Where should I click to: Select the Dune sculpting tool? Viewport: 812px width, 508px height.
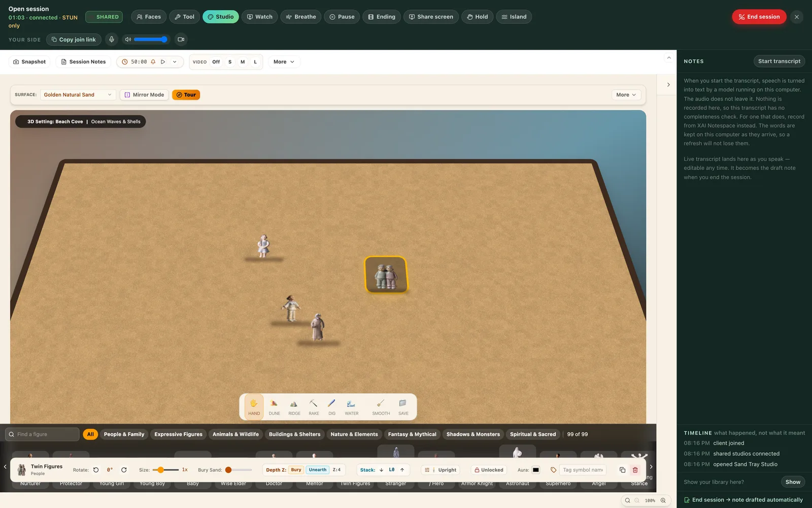point(274,407)
